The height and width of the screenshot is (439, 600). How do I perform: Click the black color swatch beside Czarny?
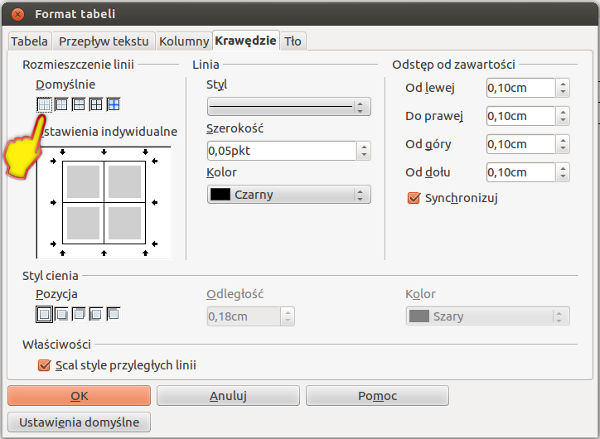(x=220, y=195)
